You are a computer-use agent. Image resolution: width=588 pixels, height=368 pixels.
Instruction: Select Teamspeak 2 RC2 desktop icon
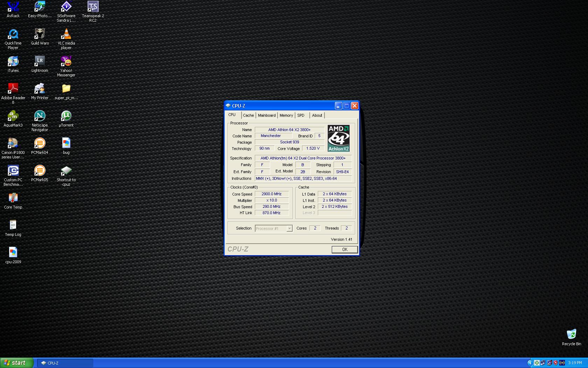(x=93, y=12)
